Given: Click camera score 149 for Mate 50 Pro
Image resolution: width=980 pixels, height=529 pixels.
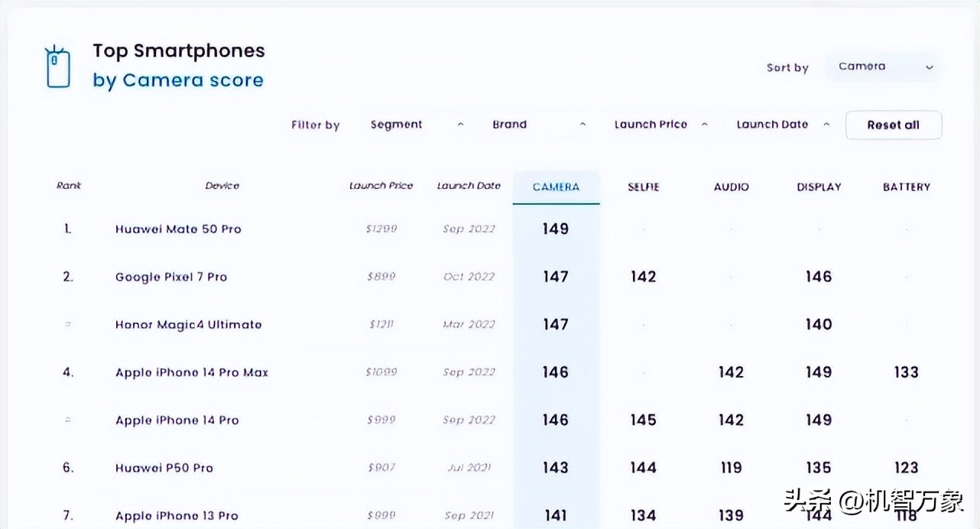Looking at the screenshot, I should click(556, 229).
